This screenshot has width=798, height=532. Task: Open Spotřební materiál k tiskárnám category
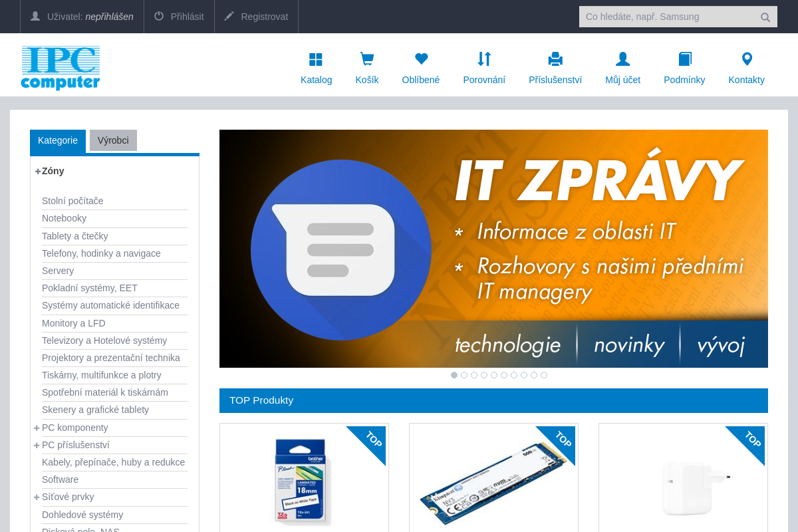(x=105, y=392)
